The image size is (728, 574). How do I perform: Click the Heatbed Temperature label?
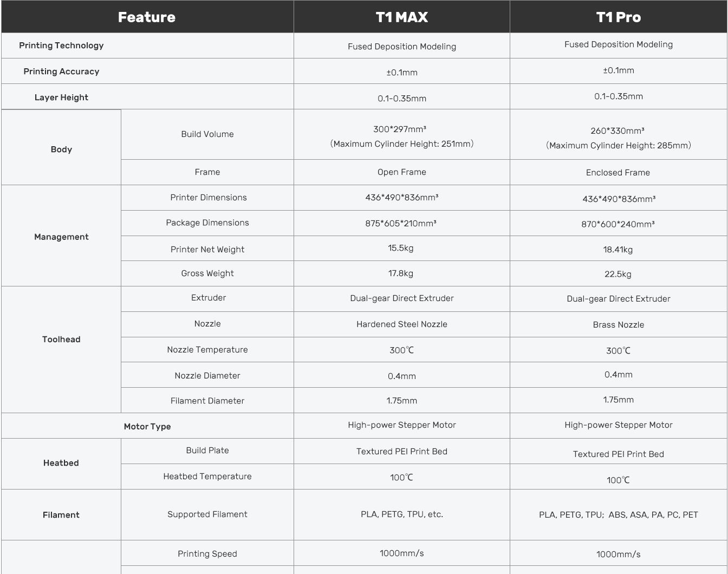tap(207, 477)
